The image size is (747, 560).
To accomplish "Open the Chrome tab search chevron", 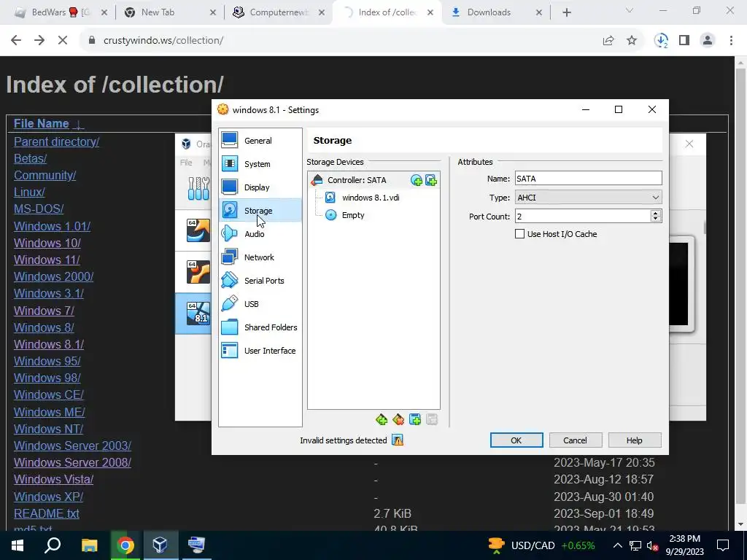I will [x=629, y=10].
